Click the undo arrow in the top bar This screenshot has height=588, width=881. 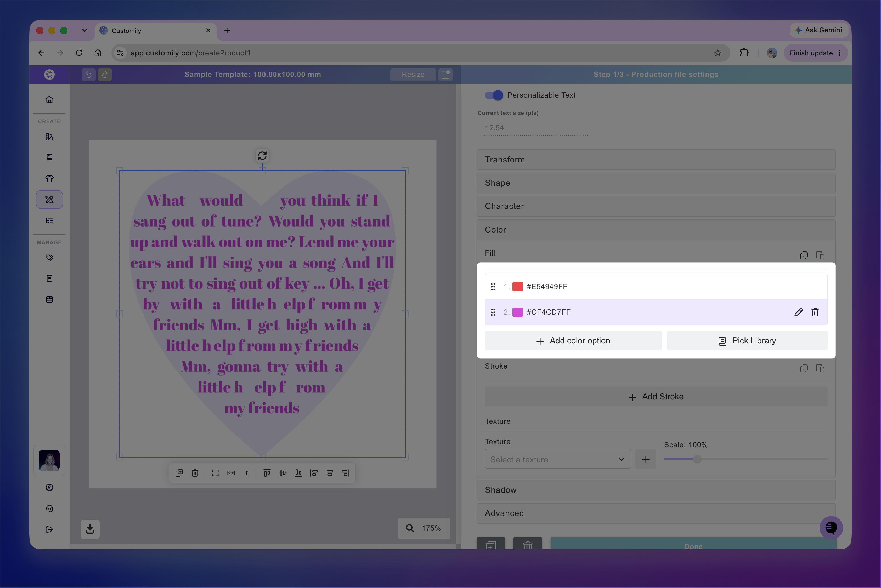coord(88,75)
